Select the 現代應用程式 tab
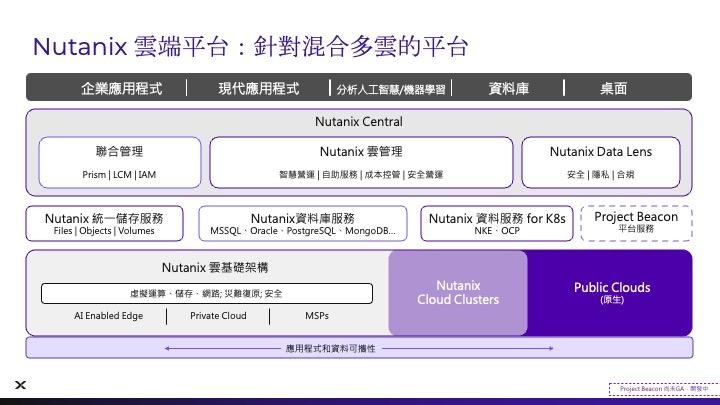 [258, 88]
